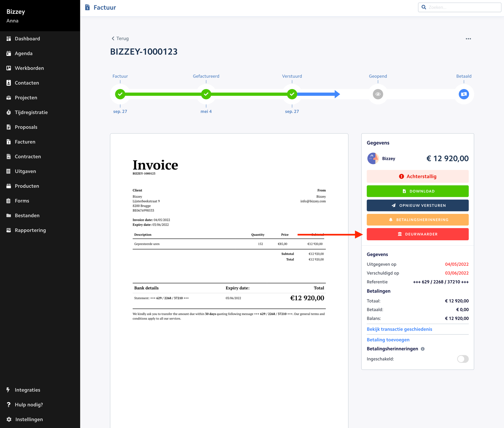Click the Bizzey brand name in sidebar
Image resolution: width=504 pixels, height=428 pixels.
coord(16,12)
